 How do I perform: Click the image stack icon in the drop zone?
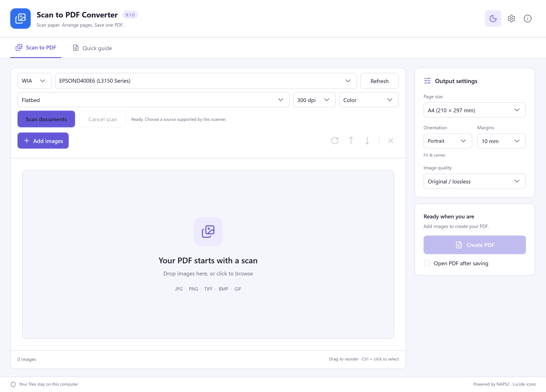(208, 231)
